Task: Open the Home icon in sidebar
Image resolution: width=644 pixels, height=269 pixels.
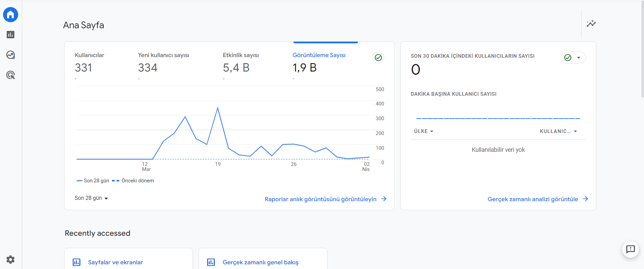Action: (x=10, y=15)
